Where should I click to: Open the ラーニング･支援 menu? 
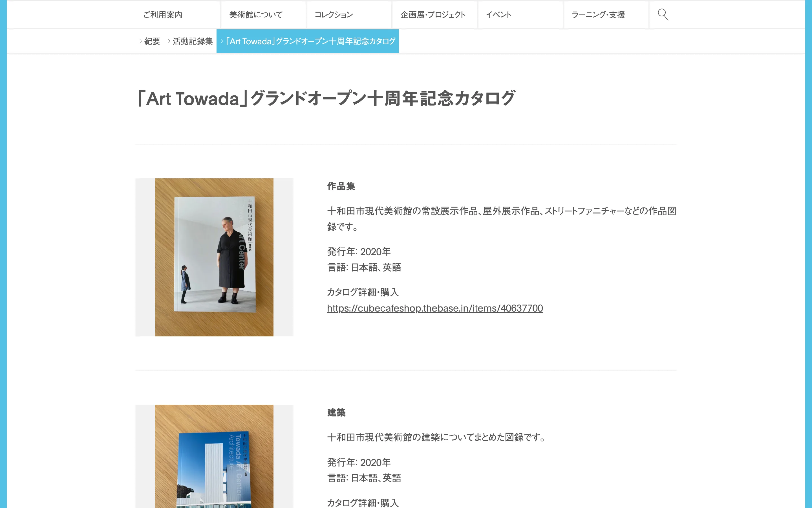point(606,15)
